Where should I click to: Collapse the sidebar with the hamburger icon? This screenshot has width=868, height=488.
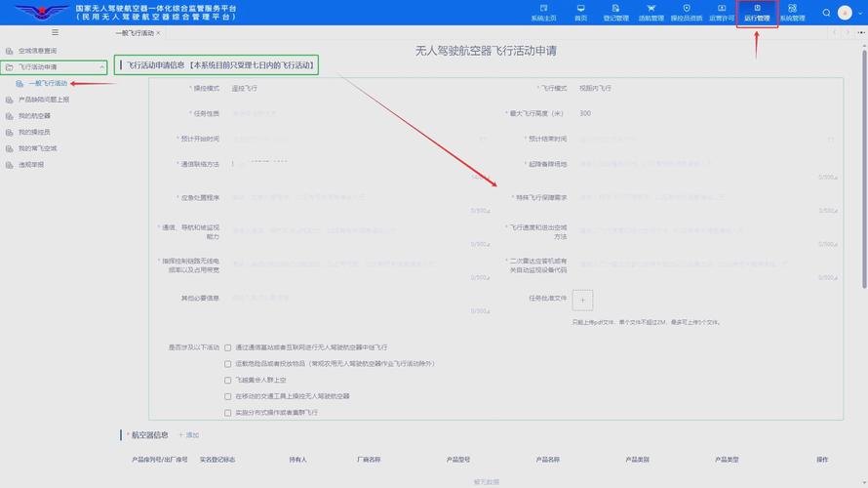pyautogui.click(x=55, y=32)
